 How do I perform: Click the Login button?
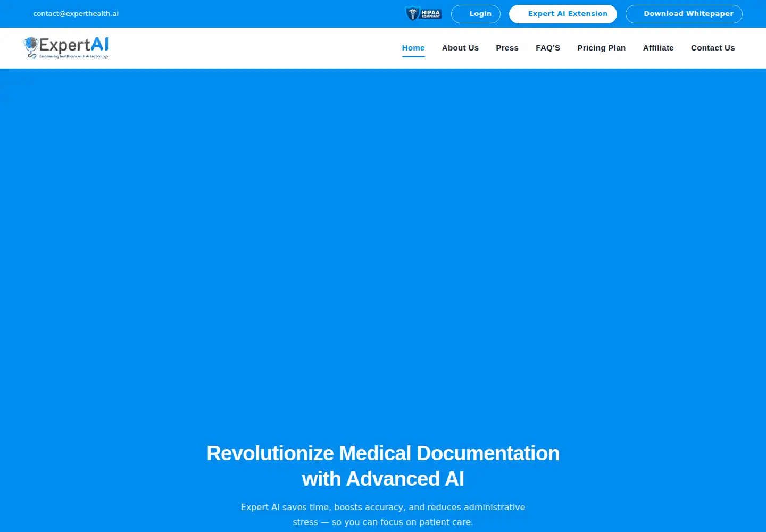[x=476, y=14]
